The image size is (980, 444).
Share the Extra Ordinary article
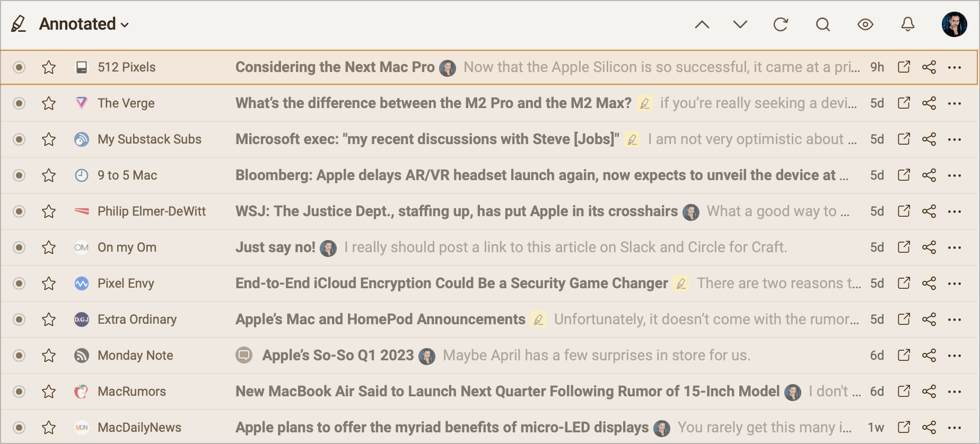point(929,319)
